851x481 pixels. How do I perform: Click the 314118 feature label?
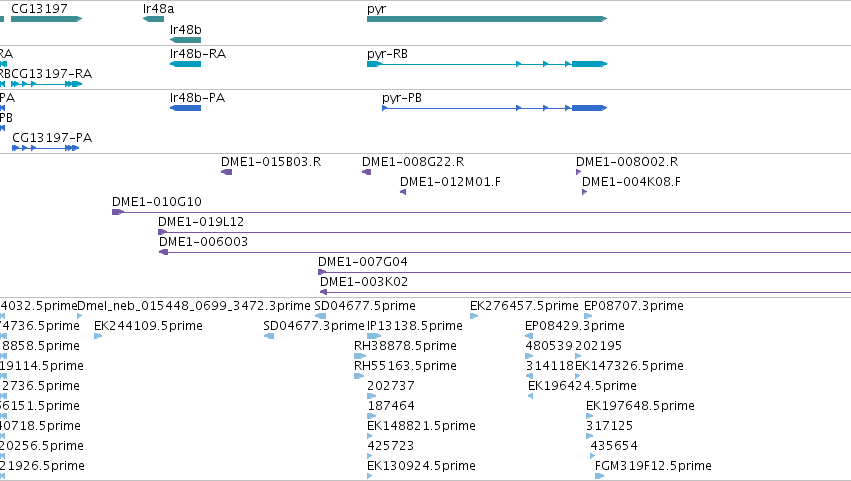click(549, 366)
